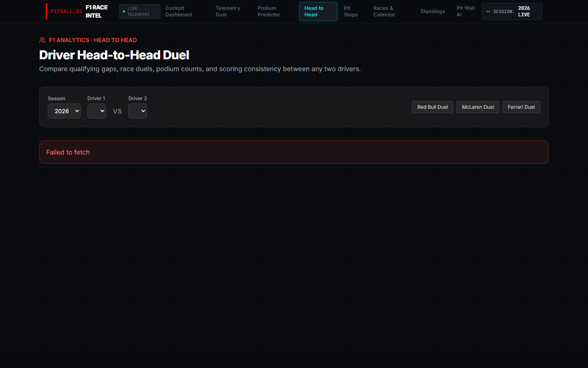Click the Session 2026 Live indicator
This screenshot has height=368, width=588.
tap(512, 11)
